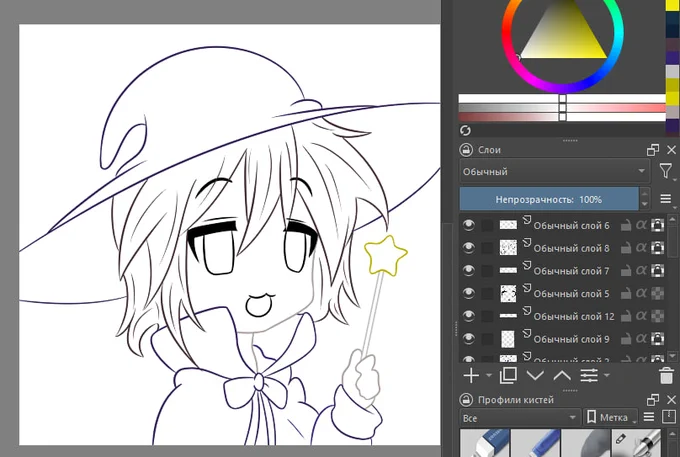This screenshot has width=680, height=457.
Task: Duplicate the selected layer
Action: 508,375
